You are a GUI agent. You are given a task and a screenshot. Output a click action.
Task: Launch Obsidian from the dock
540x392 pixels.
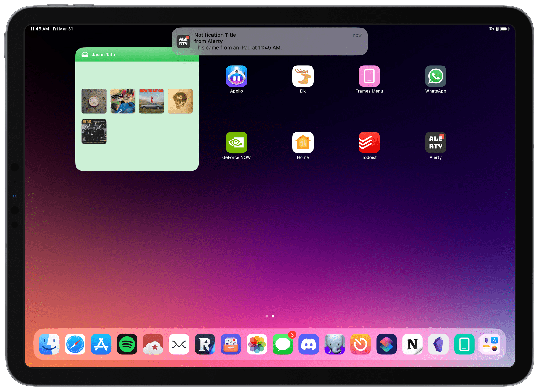[438, 344]
